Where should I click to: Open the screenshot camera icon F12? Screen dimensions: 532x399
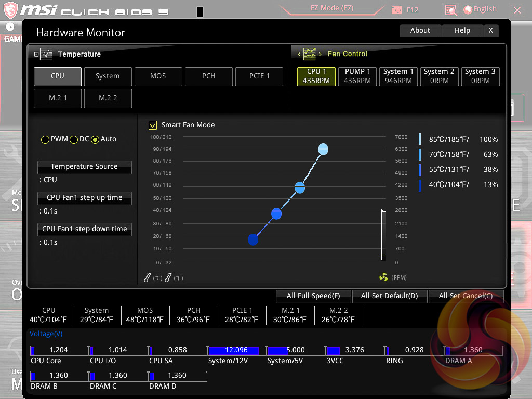pos(396,10)
